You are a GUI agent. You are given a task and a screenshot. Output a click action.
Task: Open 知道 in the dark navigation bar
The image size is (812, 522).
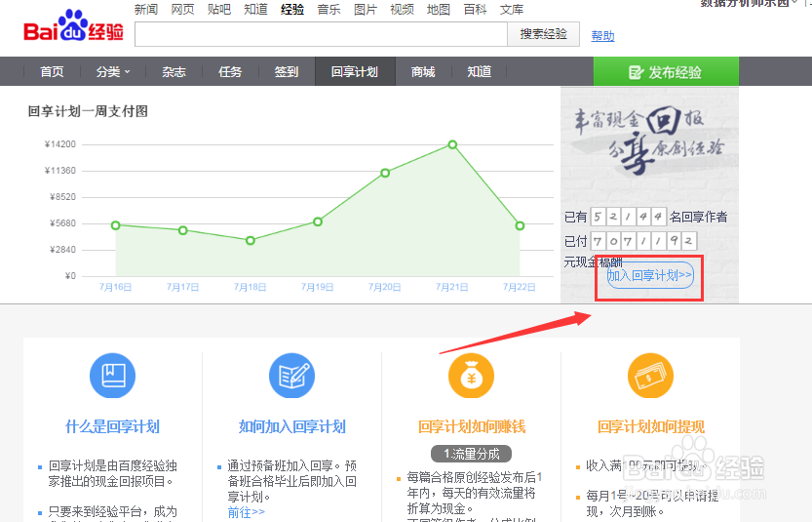(479, 71)
